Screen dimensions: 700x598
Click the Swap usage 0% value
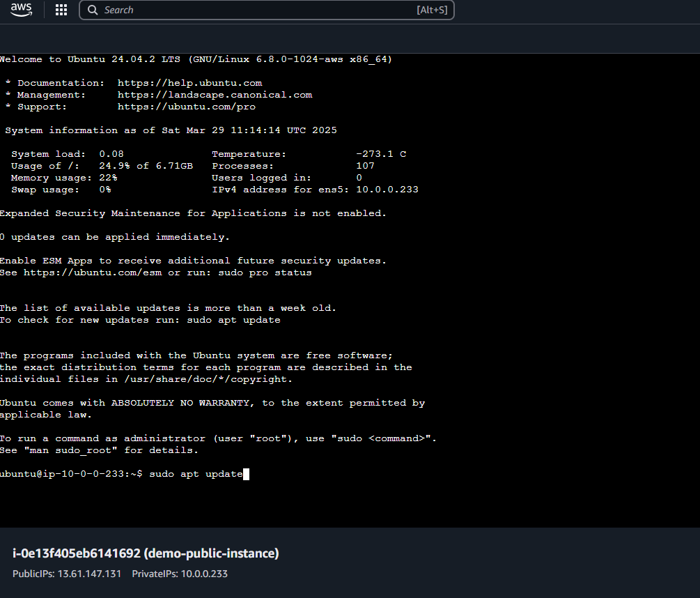tap(105, 190)
